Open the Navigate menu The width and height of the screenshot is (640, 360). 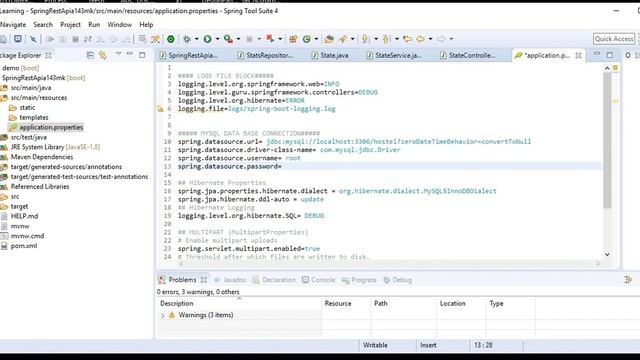(x=13, y=24)
